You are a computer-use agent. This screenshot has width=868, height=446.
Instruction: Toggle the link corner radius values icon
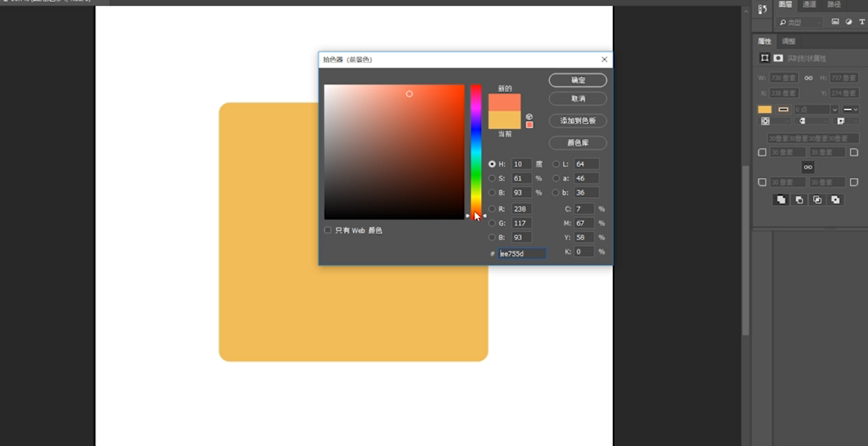(808, 167)
